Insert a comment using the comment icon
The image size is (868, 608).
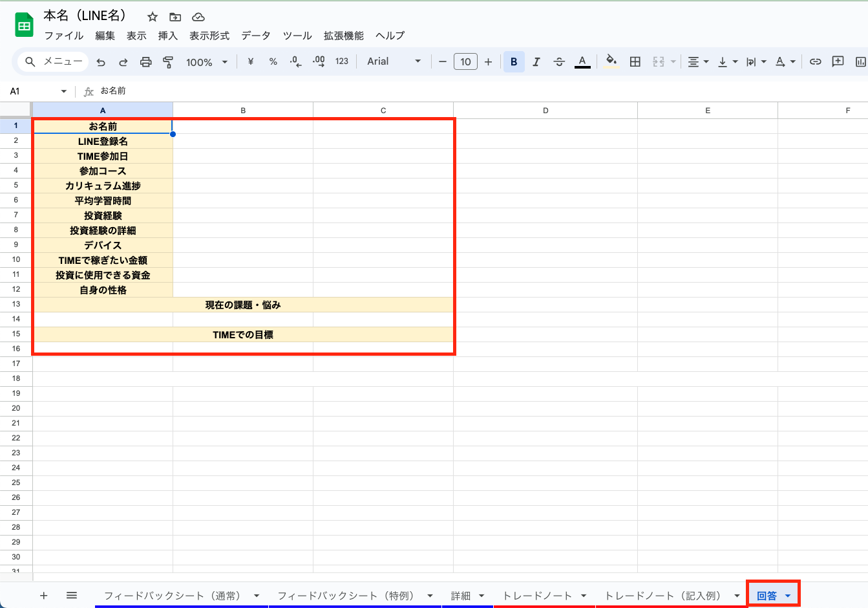click(838, 61)
